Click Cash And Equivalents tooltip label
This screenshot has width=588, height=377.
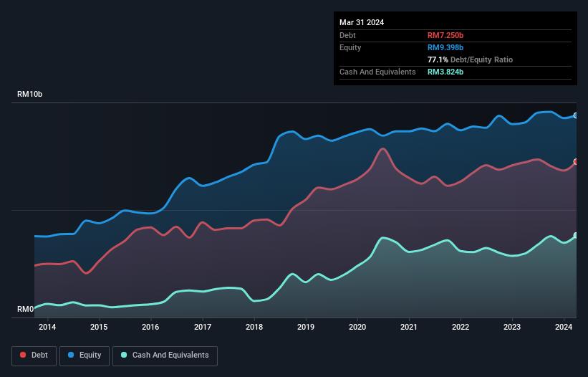[x=377, y=72]
